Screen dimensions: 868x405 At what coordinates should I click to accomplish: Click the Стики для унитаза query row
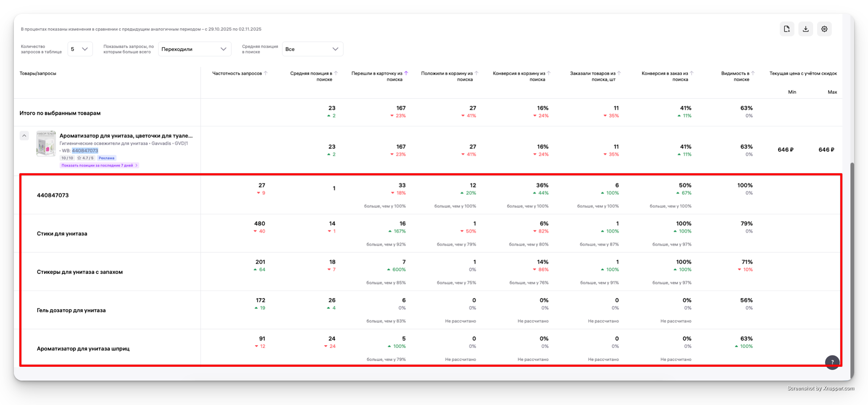click(62, 233)
